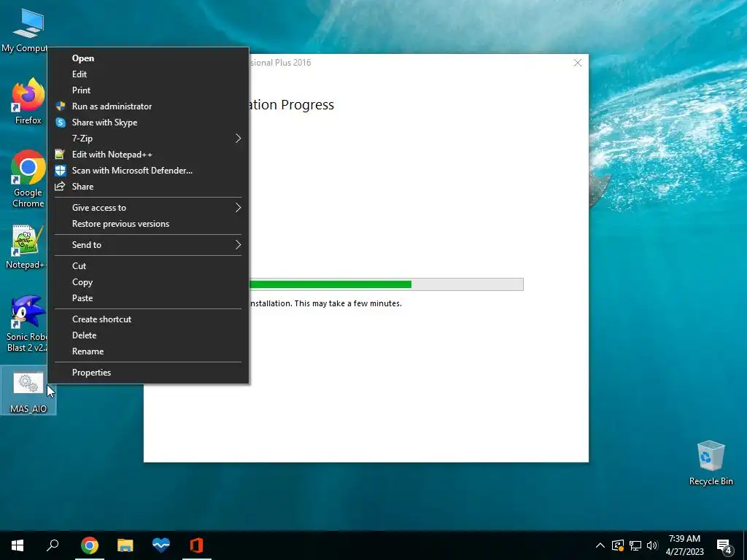The width and height of the screenshot is (747, 560).
Task: Select the MAS_AIO file icon
Action: (x=28, y=392)
